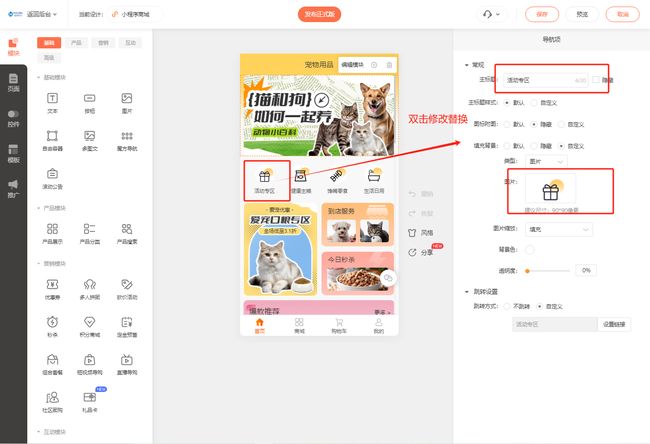Select the 直播导购 live shopping module
650x444 pixels.
(127, 364)
